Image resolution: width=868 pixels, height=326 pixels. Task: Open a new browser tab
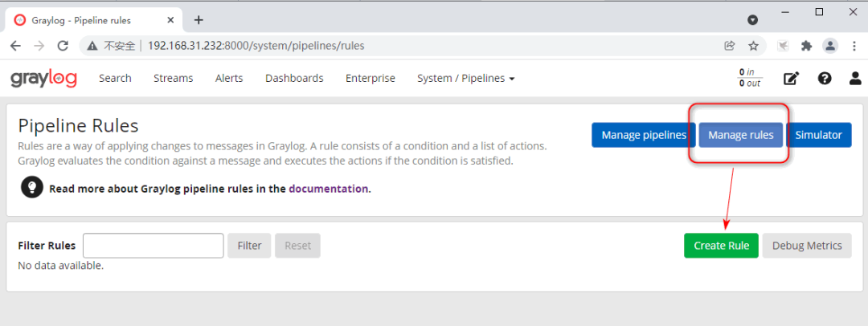pos(199,20)
